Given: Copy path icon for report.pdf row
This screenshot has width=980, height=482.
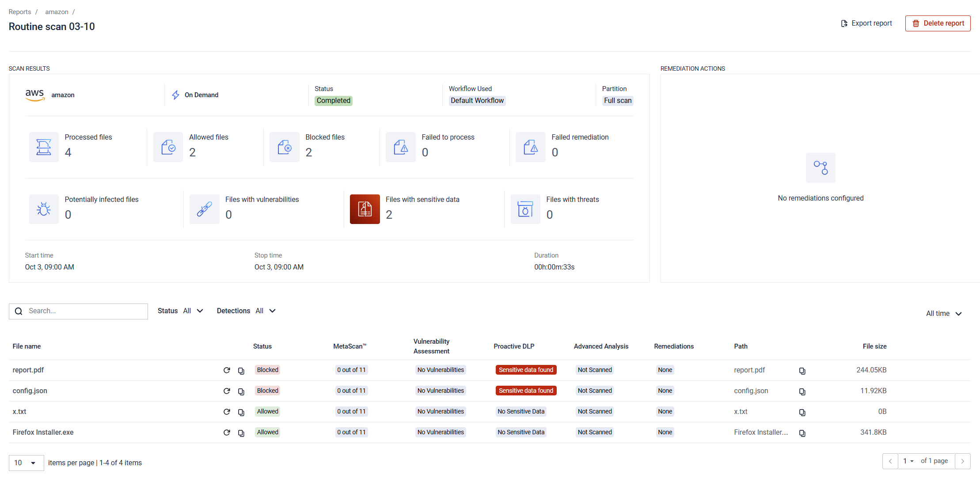Looking at the screenshot, I should (802, 371).
